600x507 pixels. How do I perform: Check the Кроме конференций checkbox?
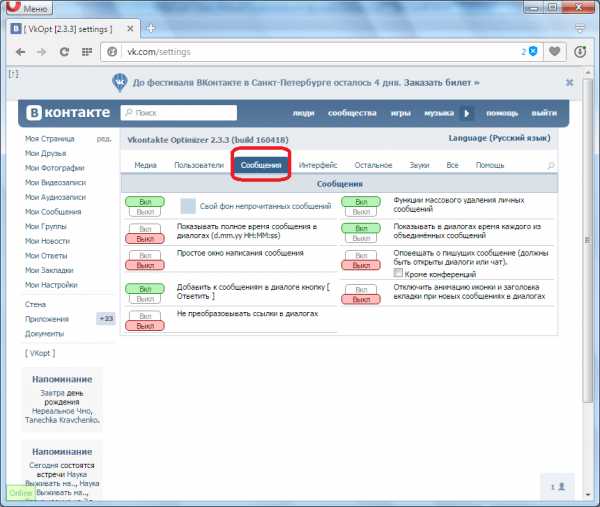pos(398,273)
